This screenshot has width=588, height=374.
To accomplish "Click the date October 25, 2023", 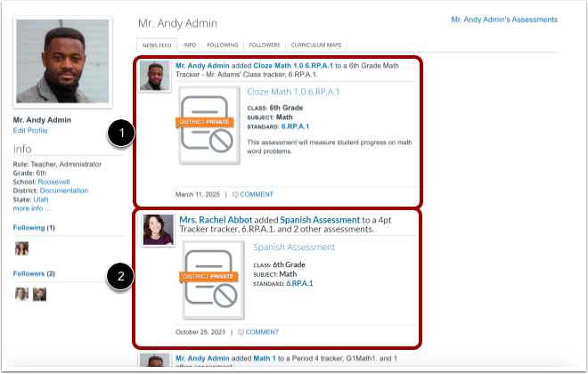I will (x=200, y=332).
